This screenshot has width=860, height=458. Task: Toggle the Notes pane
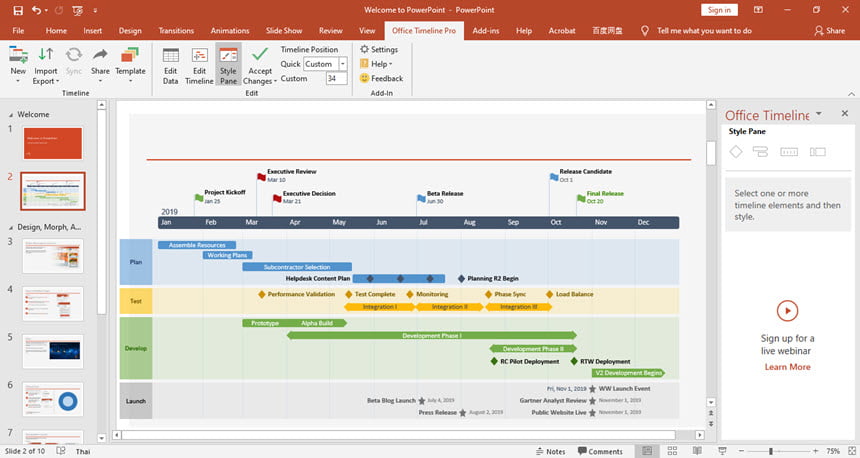[x=550, y=451]
